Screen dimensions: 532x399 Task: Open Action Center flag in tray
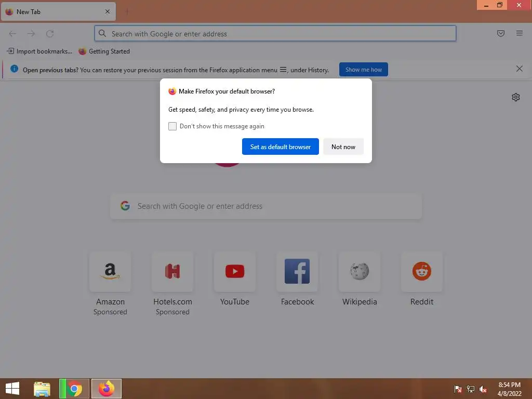[x=458, y=389]
